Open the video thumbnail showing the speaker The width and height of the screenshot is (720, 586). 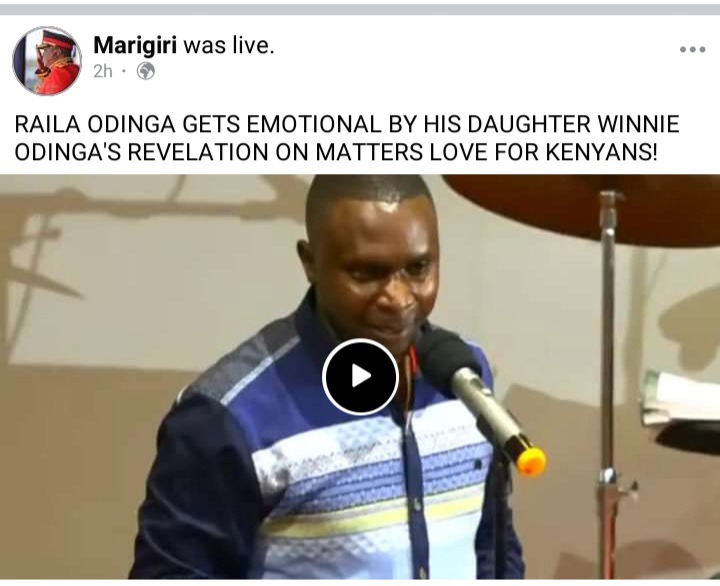360,377
